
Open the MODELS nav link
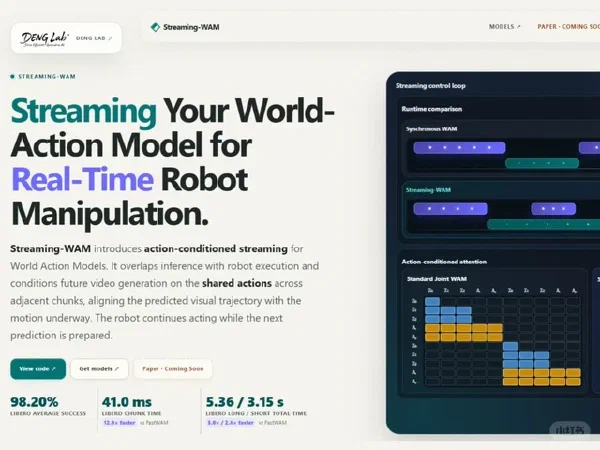(505, 27)
